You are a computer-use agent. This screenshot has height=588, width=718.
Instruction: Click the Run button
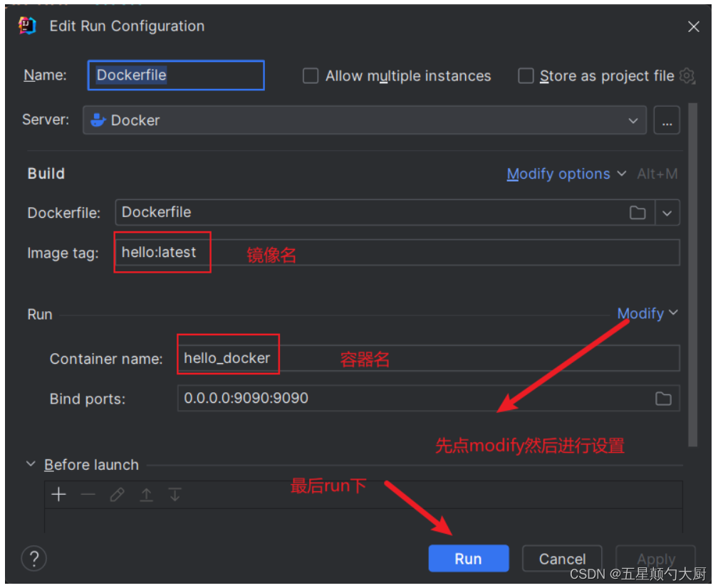[468, 558]
